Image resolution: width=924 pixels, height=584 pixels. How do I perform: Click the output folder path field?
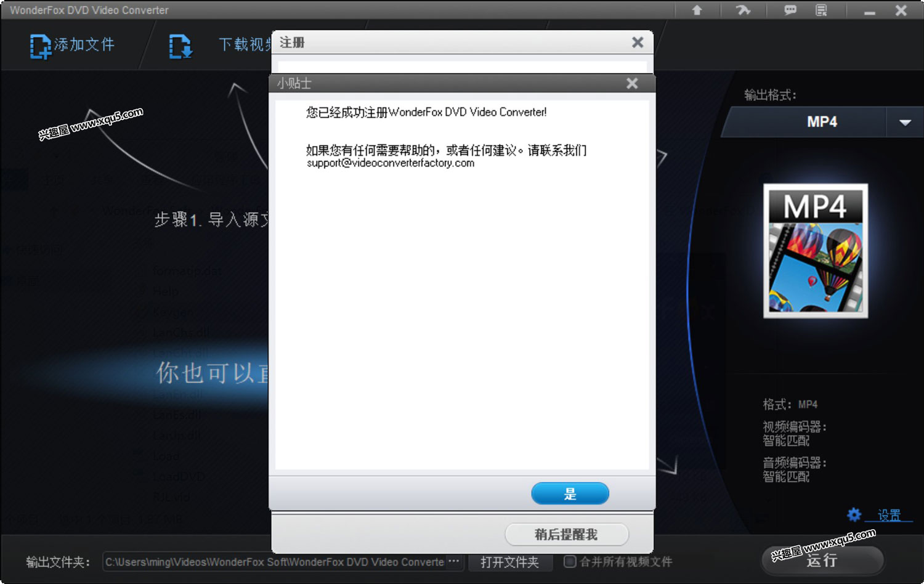pos(274,562)
